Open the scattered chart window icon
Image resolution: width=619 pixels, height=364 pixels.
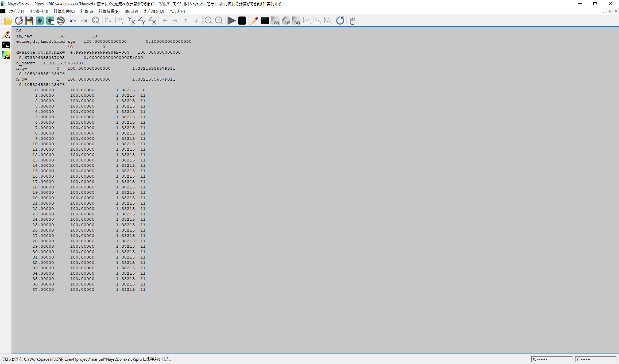tap(317, 21)
